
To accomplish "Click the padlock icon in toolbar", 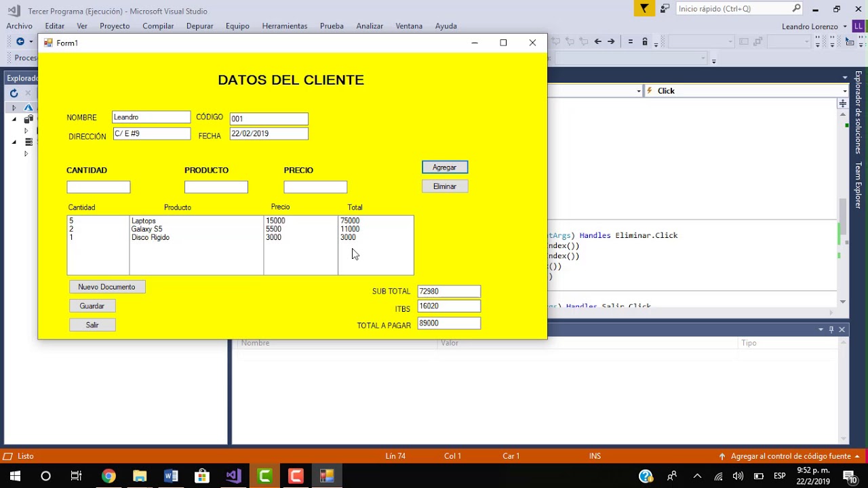I will 645,41.
